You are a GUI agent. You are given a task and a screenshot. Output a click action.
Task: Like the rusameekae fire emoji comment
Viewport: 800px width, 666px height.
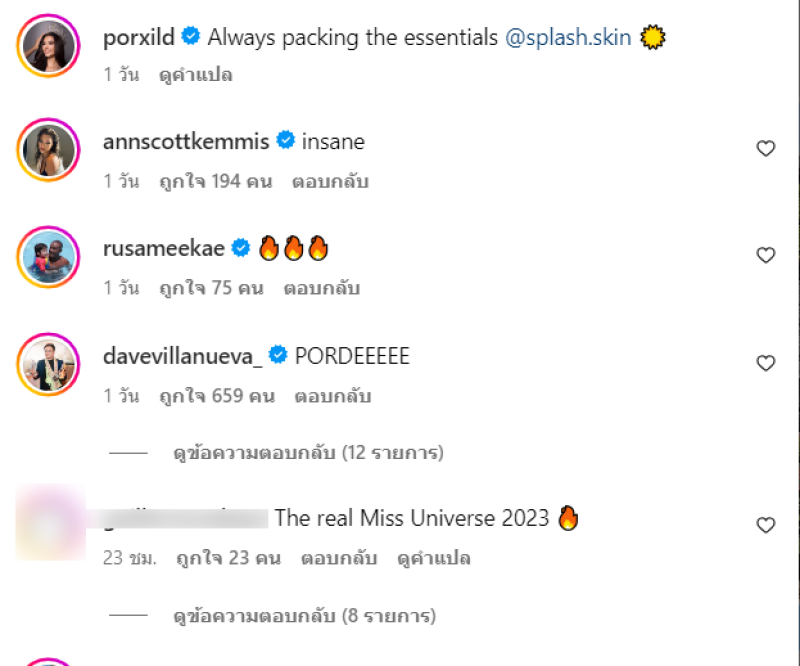765,256
